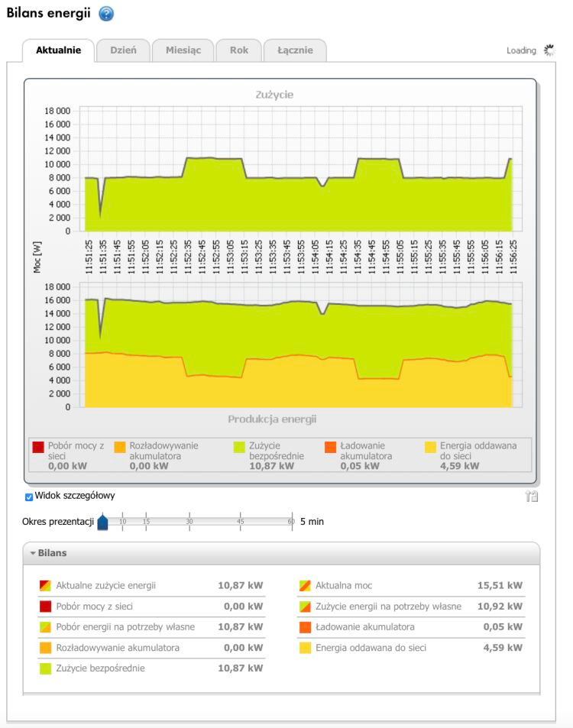The image size is (573, 728).
Task: Click the 30 mark on the period slider
Action: pyautogui.click(x=189, y=521)
